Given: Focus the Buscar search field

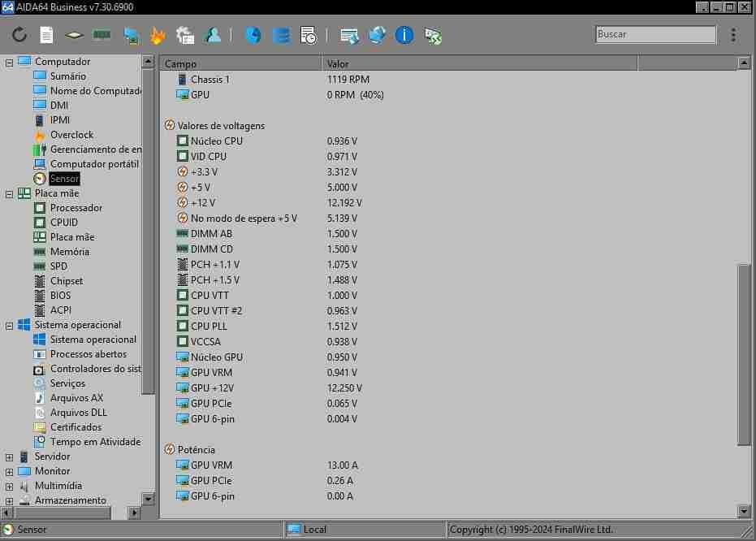Looking at the screenshot, I should pos(656,34).
